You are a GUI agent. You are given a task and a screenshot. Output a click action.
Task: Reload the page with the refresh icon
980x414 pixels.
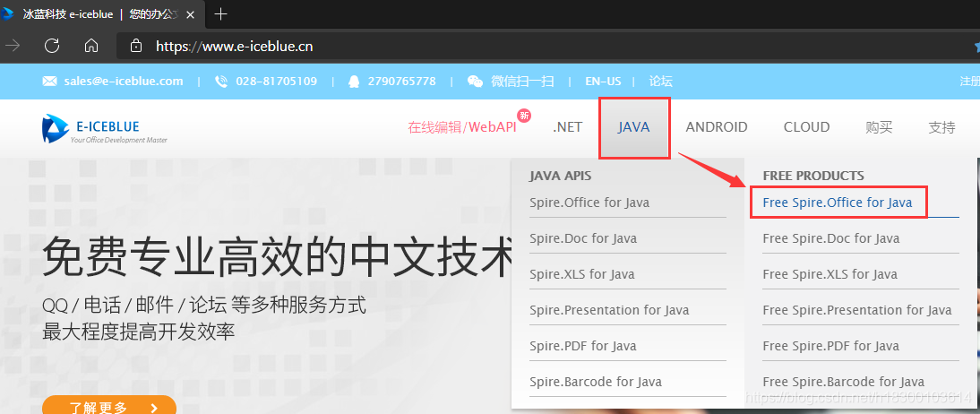(52, 46)
